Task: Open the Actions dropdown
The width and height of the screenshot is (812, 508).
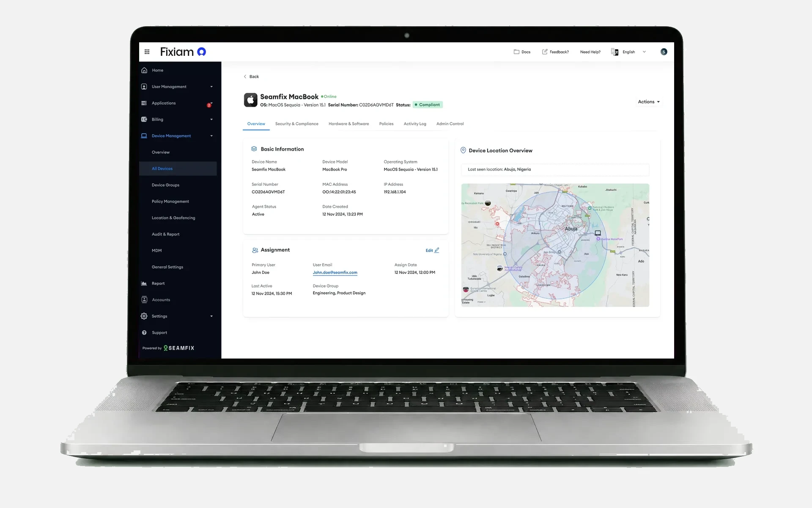Action: (649, 102)
